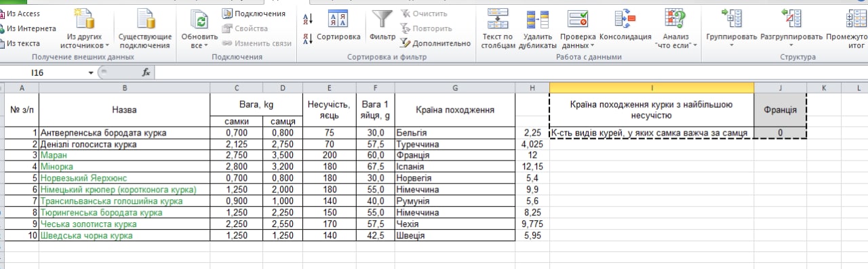Open 'Подключения' connections list
Screen dimensions: 868x269
(x=254, y=14)
